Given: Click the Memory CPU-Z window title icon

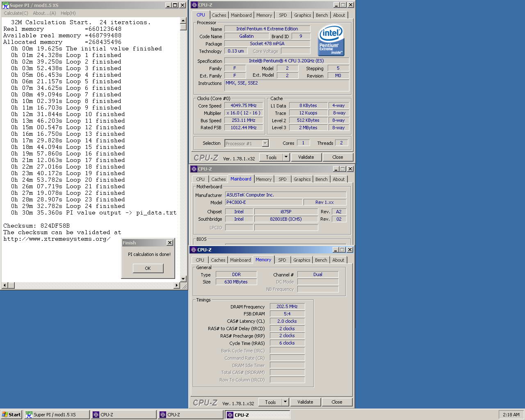Looking at the screenshot, I should 194,249.
